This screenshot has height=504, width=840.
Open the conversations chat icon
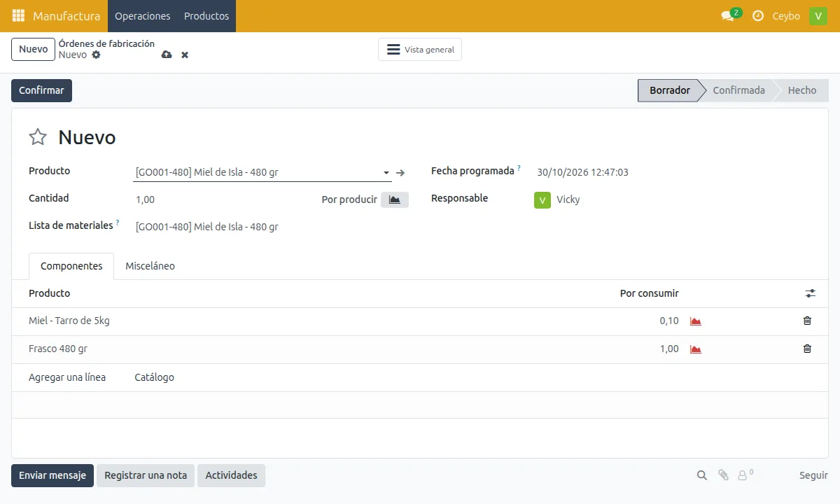(x=727, y=16)
